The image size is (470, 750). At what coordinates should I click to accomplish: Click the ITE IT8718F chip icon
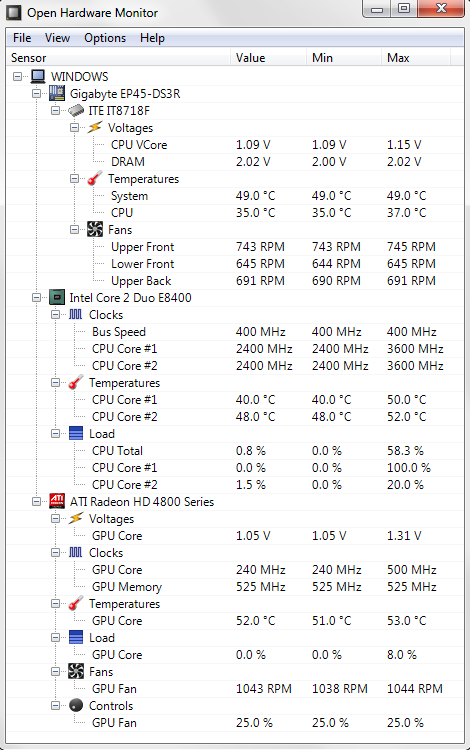pos(76,110)
